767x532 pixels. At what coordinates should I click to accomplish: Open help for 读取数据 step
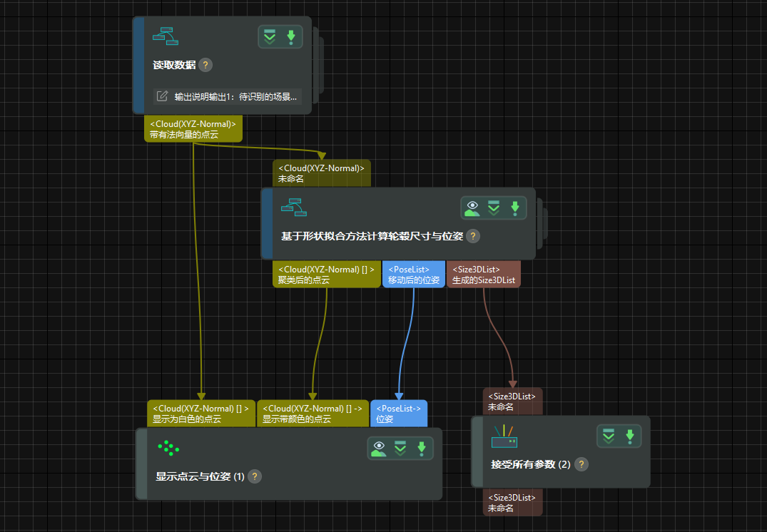click(x=205, y=65)
